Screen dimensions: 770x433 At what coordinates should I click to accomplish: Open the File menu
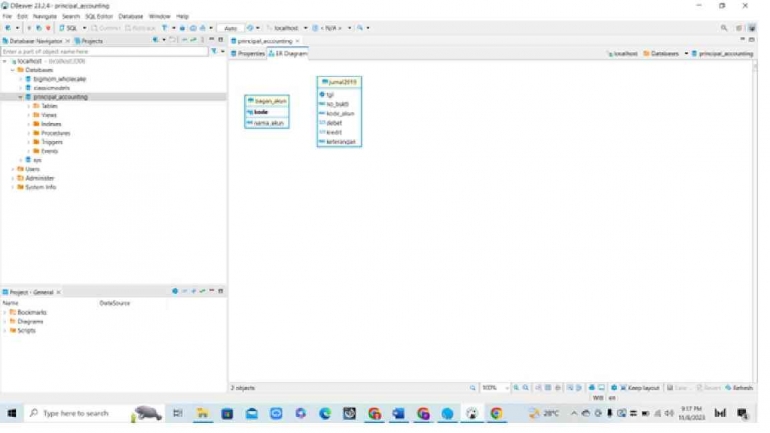(7, 16)
